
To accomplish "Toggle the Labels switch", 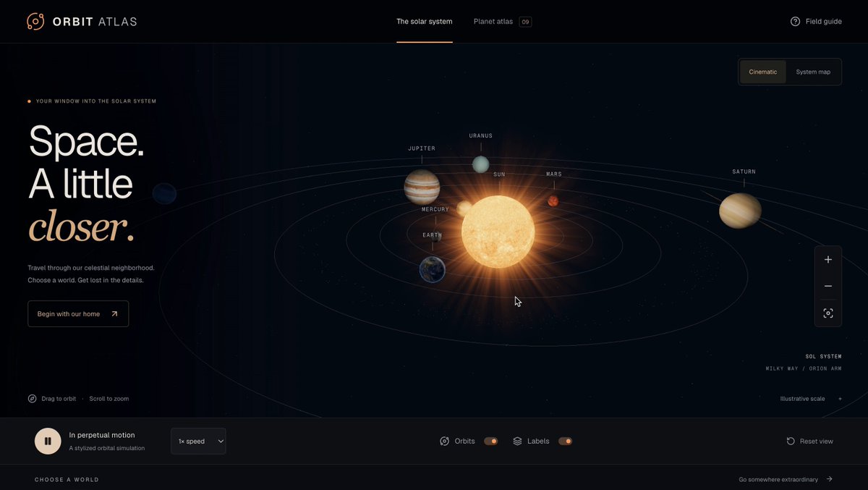I will 565,441.
